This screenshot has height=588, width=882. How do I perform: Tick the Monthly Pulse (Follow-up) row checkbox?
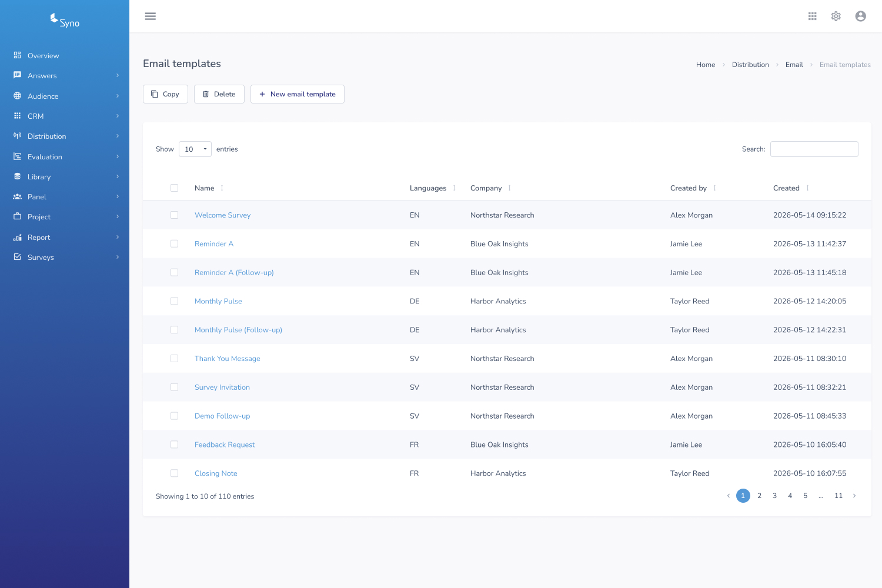pyautogui.click(x=174, y=330)
